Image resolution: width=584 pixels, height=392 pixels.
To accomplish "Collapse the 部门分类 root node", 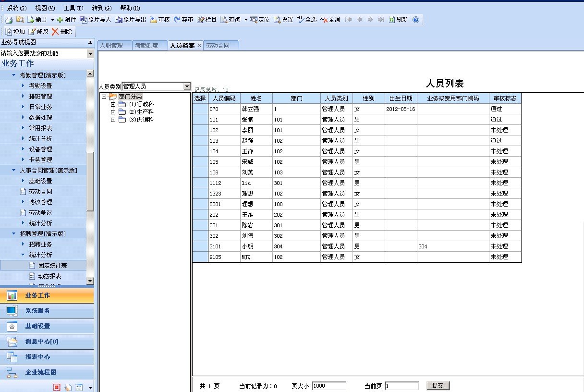I will (104, 97).
